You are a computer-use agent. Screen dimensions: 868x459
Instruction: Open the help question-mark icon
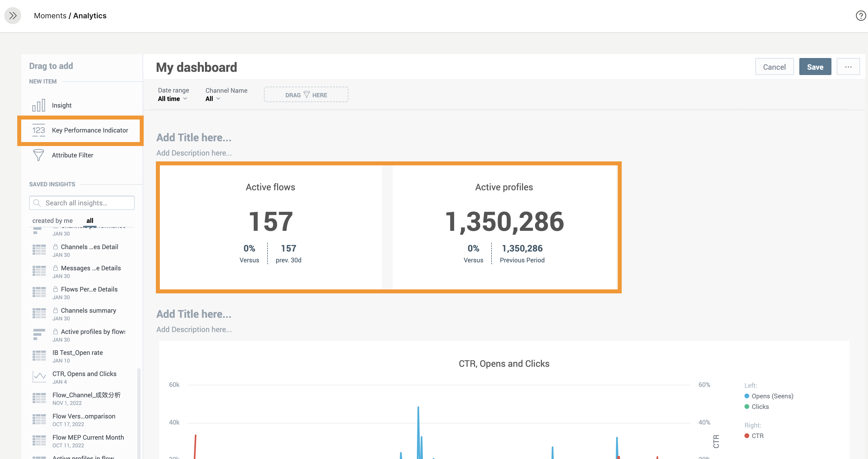tap(861, 15)
